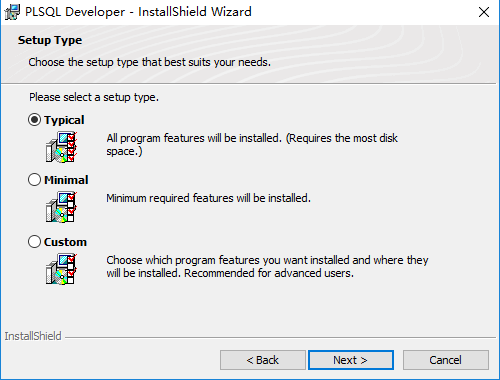Click the bold Minimal label text

[x=66, y=180]
